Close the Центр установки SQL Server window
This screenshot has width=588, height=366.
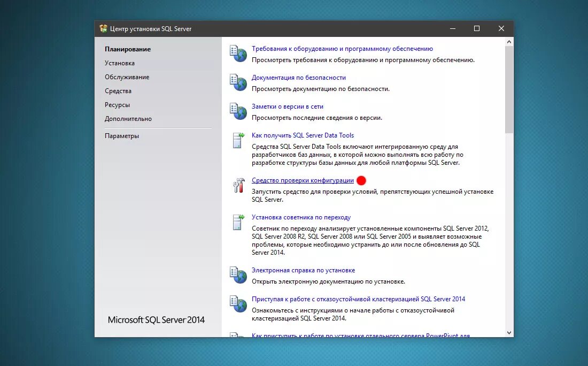[x=501, y=28]
